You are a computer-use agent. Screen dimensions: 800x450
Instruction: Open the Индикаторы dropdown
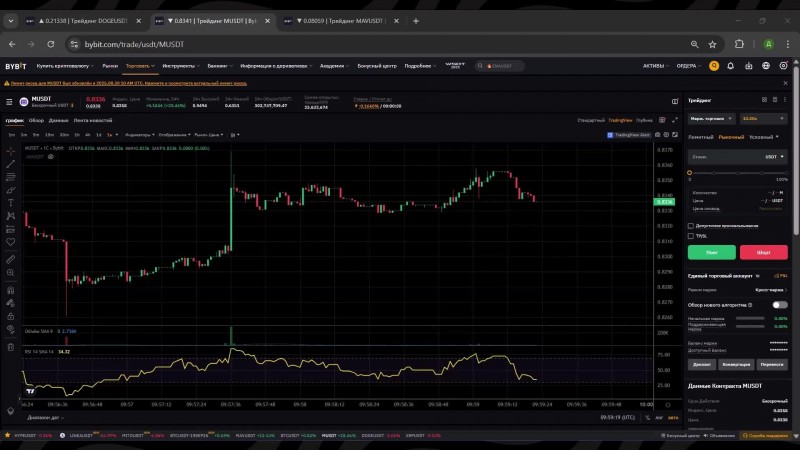point(138,134)
